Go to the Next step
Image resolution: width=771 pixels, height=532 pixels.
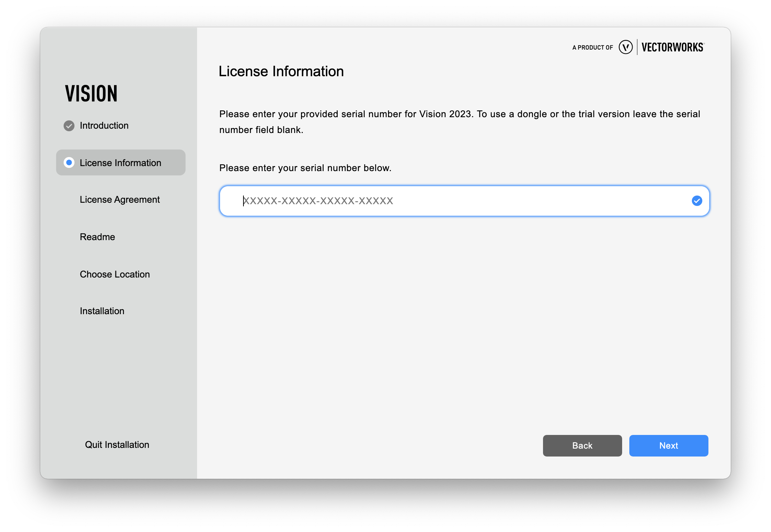tap(669, 446)
